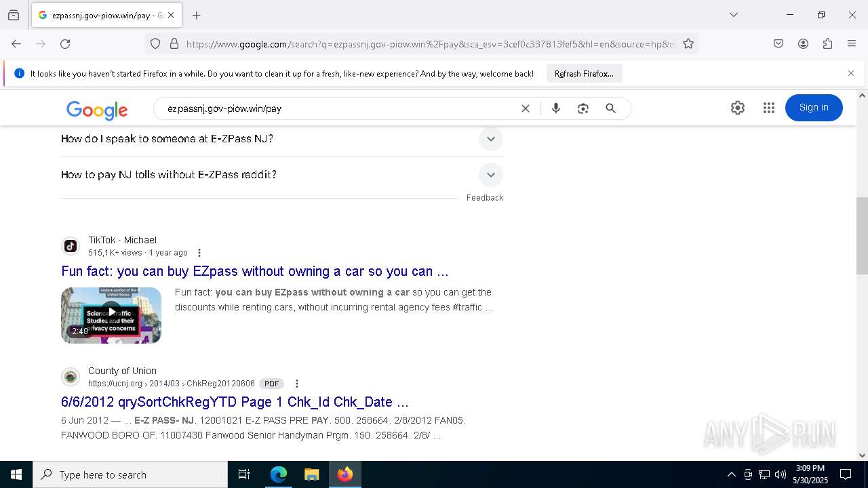This screenshot has width=868, height=488.
Task: Send Feedback on People also ask
Action: pyautogui.click(x=484, y=198)
